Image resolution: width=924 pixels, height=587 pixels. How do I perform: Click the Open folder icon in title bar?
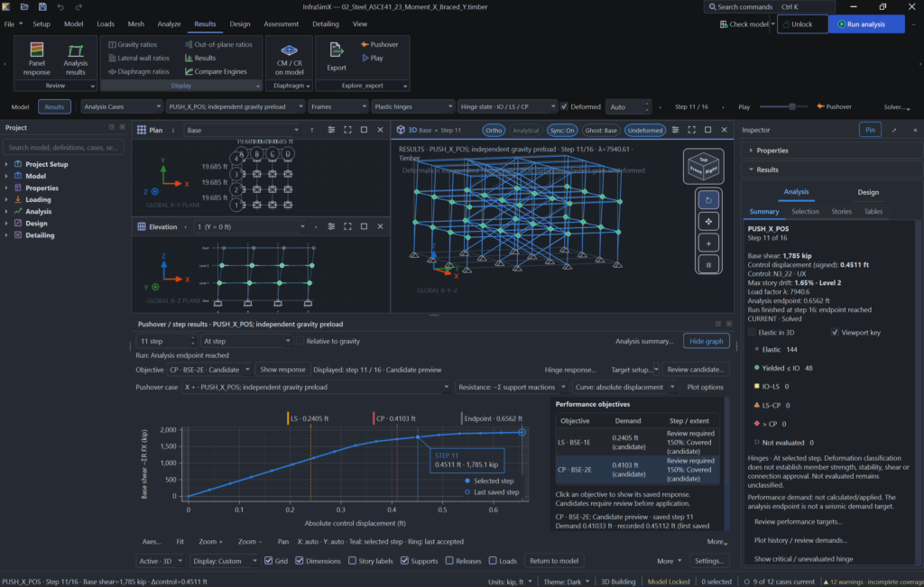click(24, 7)
